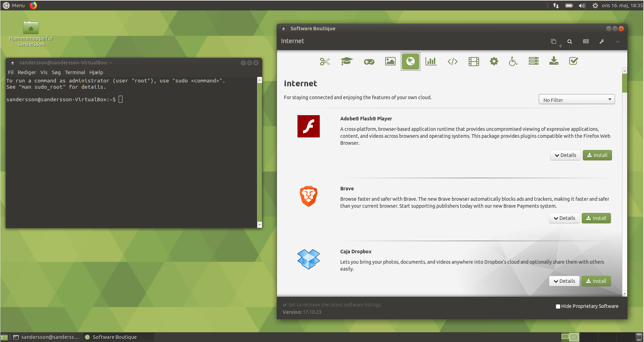Open the Finish/checkmark category icon
644x342 pixels.
[x=573, y=61]
